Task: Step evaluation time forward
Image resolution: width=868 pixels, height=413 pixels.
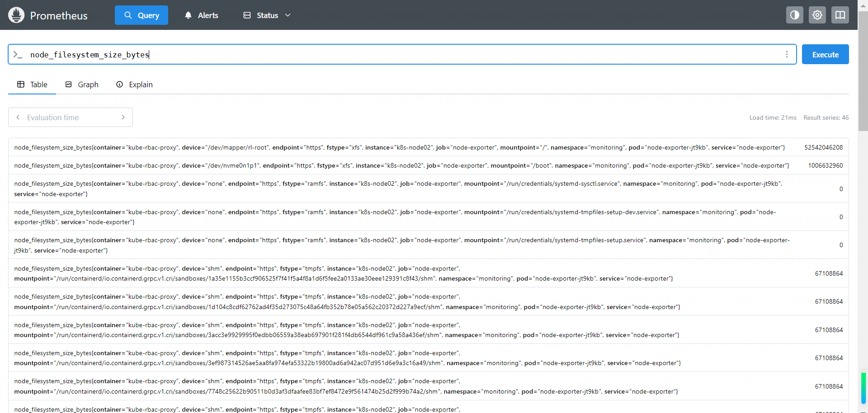Action: [123, 117]
